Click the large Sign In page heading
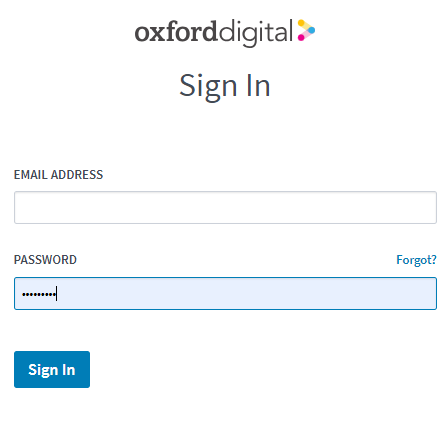The height and width of the screenshot is (424, 448). (x=225, y=86)
